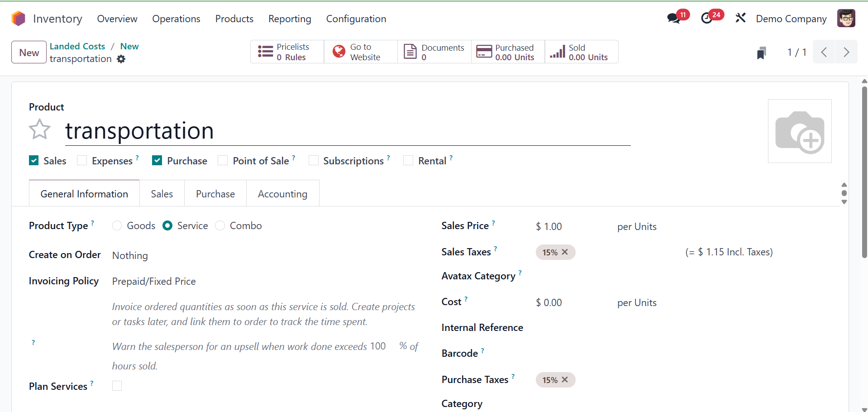
Task: Open discuss messages chat icon
Action: click(673, 19)
